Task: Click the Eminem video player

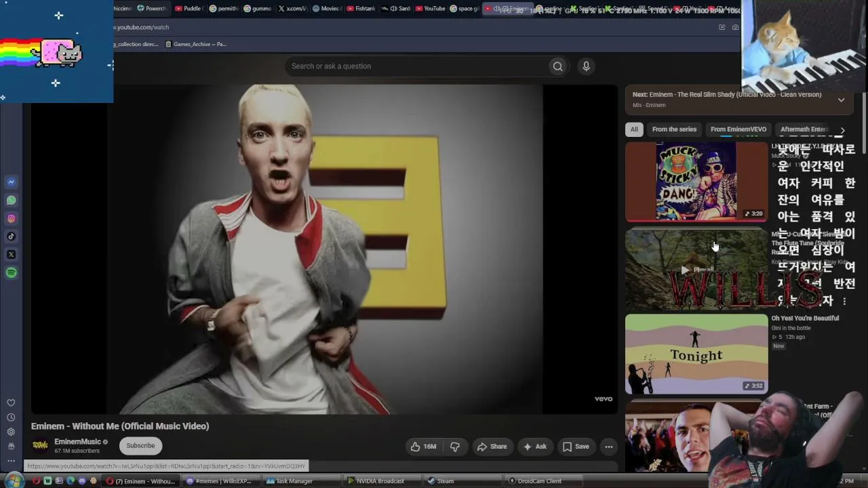Action: (324, 249)
